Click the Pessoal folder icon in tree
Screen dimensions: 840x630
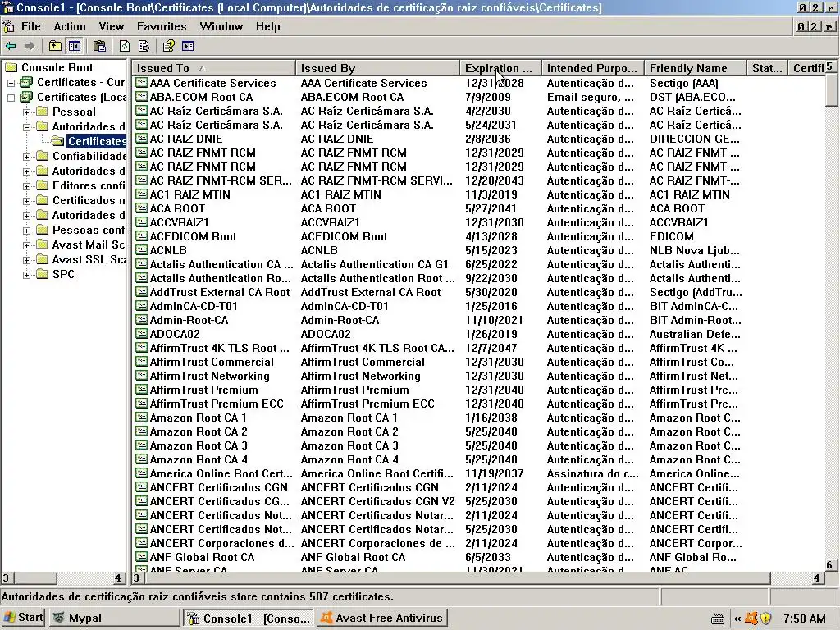[x=43, y=112]
